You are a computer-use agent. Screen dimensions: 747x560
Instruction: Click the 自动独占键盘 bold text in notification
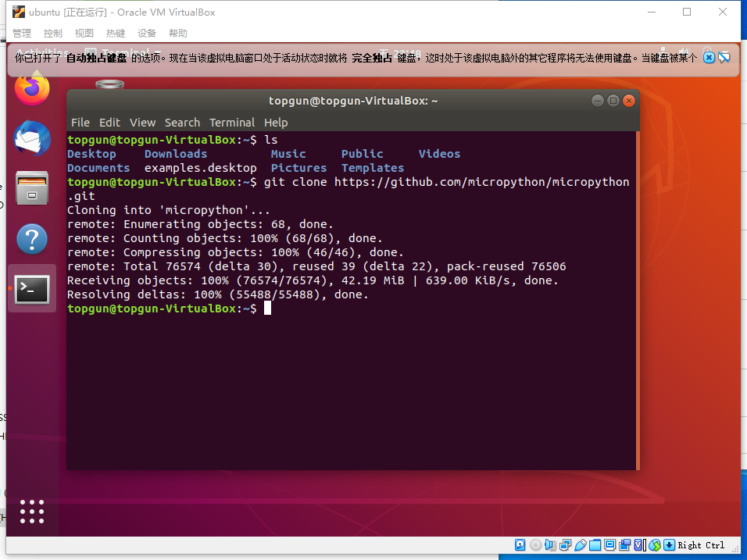[96, 58]
